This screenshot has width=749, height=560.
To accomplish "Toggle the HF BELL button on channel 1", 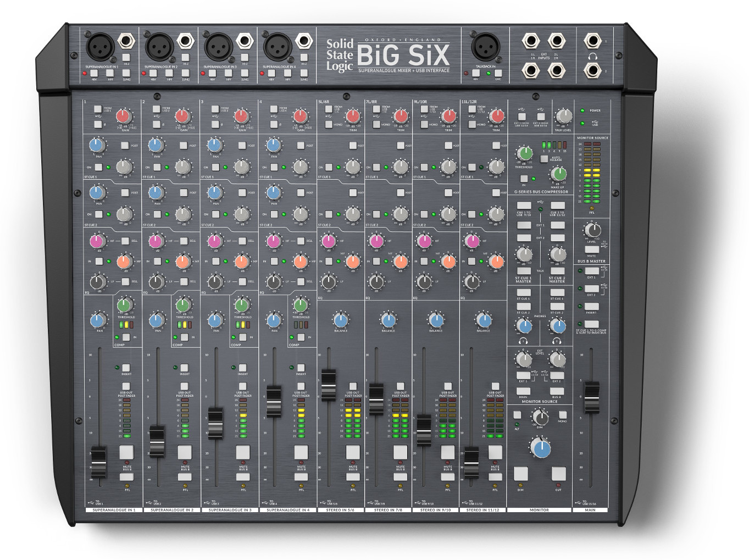I will point(125,241).
